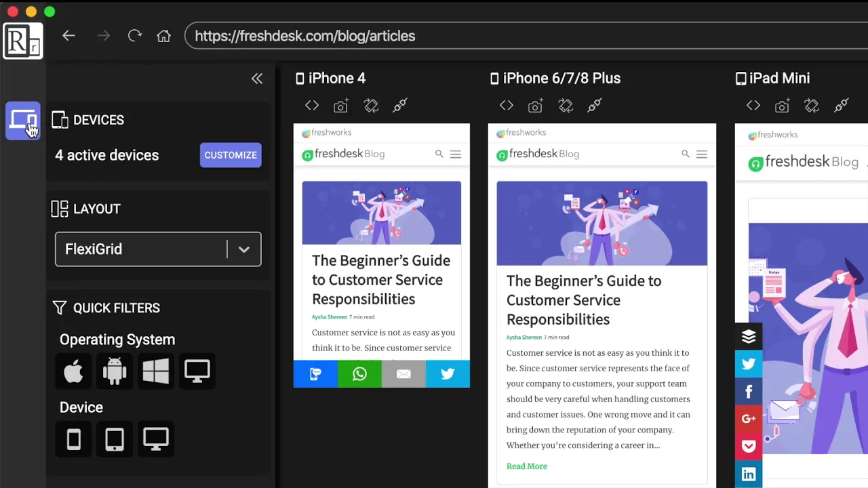This screenshot has width=868, height=488.
Task: Rotate the iPhone 4 device
Action: pyautogui.click(x=371, y=105)
